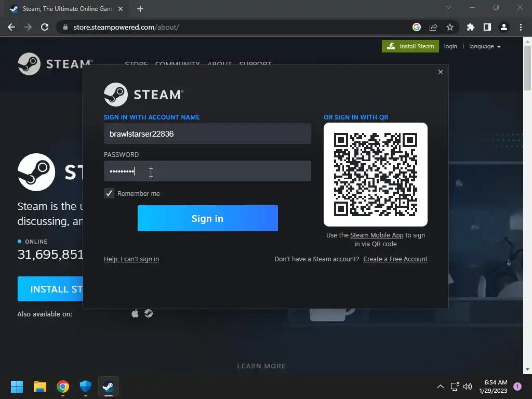Open Chrome tab search chevron

[x=448, y=7]
